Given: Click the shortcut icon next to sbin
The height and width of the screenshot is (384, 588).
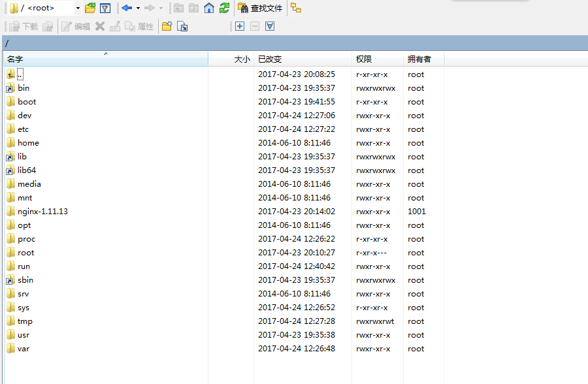Looking at the screenshot, I should pyautogui.click(x=10, y=280).
